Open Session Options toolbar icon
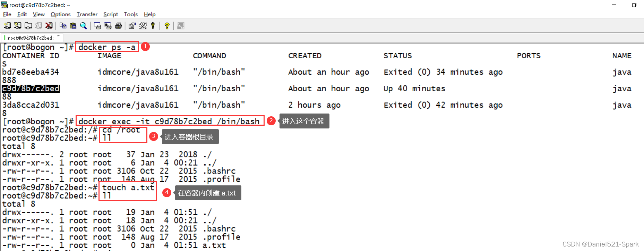Image resolution: width=644 pixels, height=251 pixels. coord(132,26)
